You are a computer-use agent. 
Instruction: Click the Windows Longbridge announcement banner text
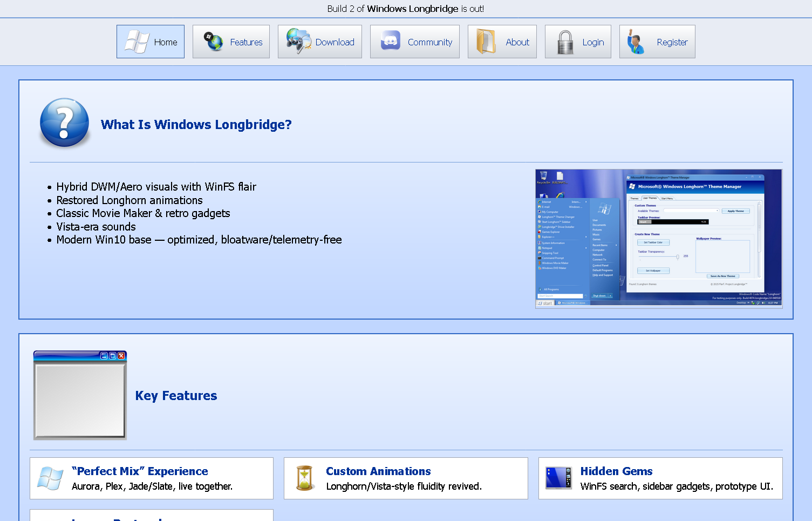pyautogui.click(x=405, y=9)
